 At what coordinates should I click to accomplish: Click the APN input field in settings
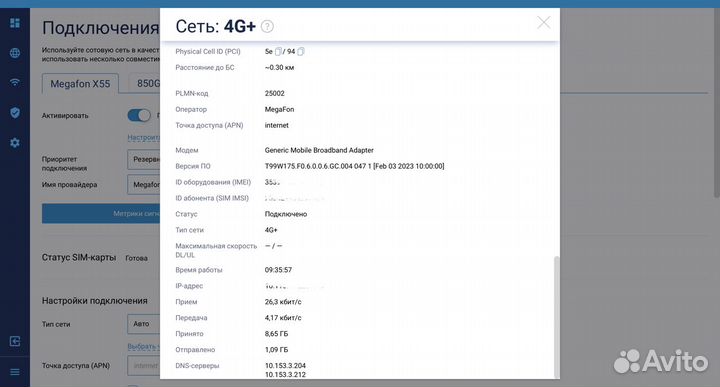[144, 366]
